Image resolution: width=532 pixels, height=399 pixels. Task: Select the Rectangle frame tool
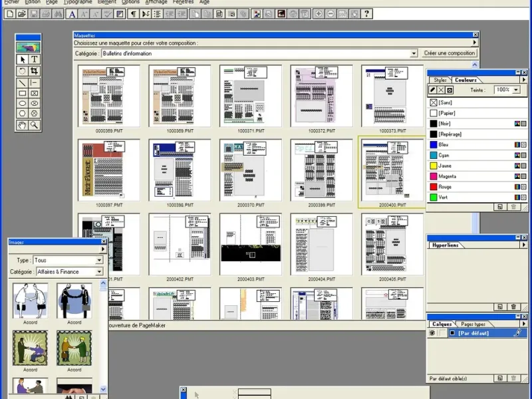point(35,93)
